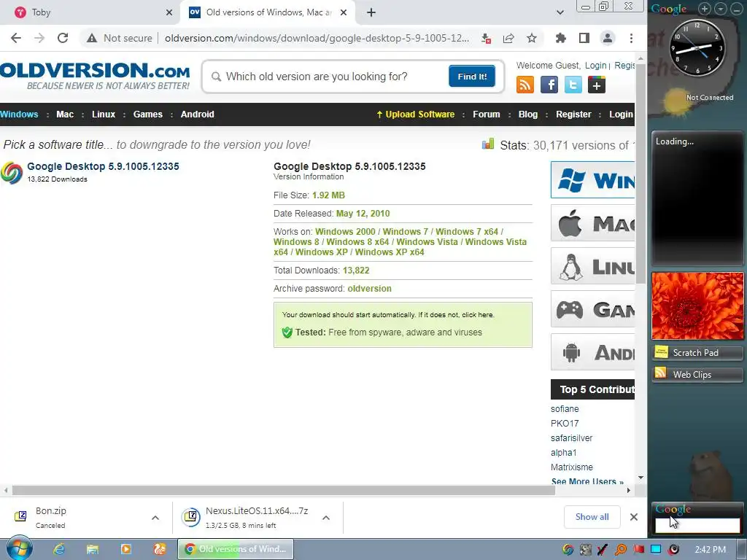Screen dimensions: 747x560
Task: Open the Chrome tab search dropdown arrow
Action: coord(560,12)
